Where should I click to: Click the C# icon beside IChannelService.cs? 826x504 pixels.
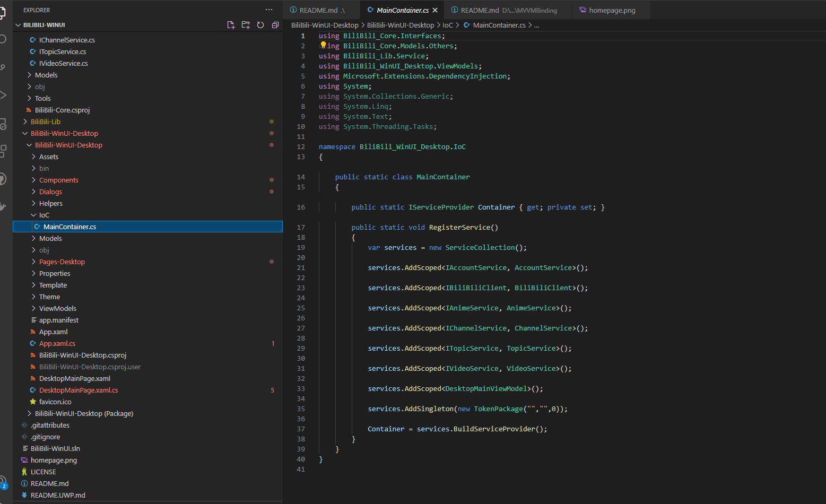(33, 40)
